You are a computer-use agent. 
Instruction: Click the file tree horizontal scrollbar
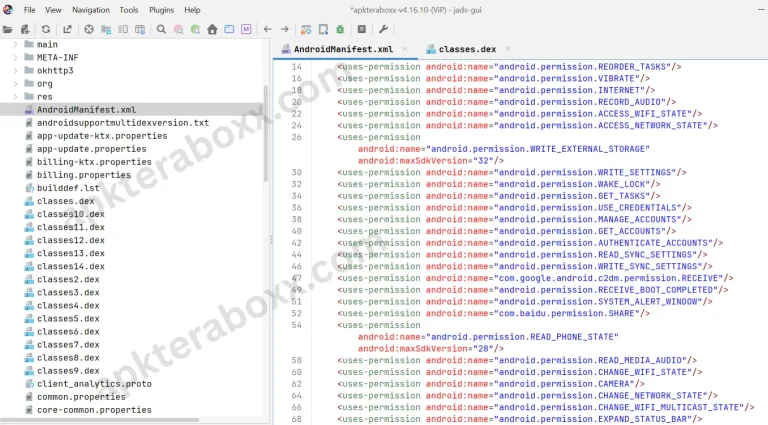(100, 420)
